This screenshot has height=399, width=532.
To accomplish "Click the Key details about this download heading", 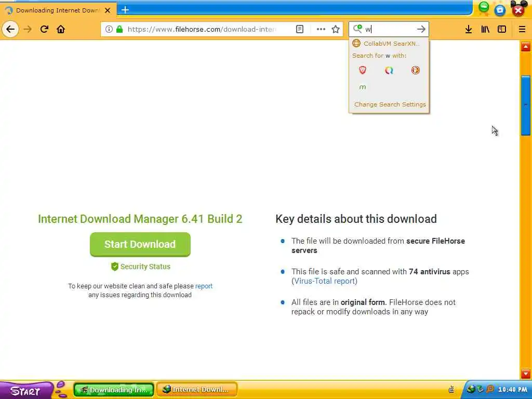I will click(x=356, y=219).
